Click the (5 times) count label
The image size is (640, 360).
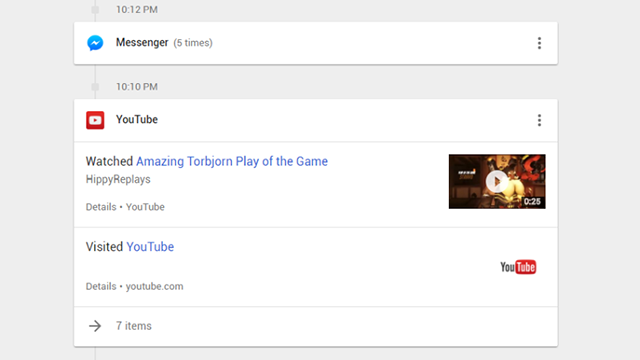pos(193,43)
